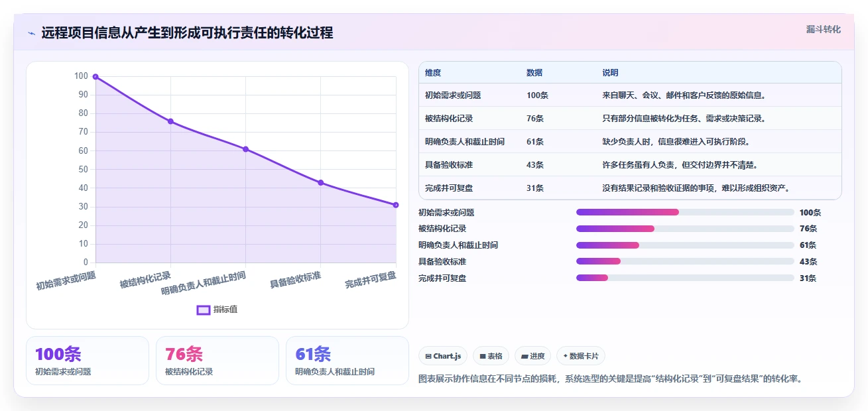The image size is (868, 411).
Task: Click the description 来自聊天、会议、邮件和客户反馈的原始信息
Action: tap(684, 95)
